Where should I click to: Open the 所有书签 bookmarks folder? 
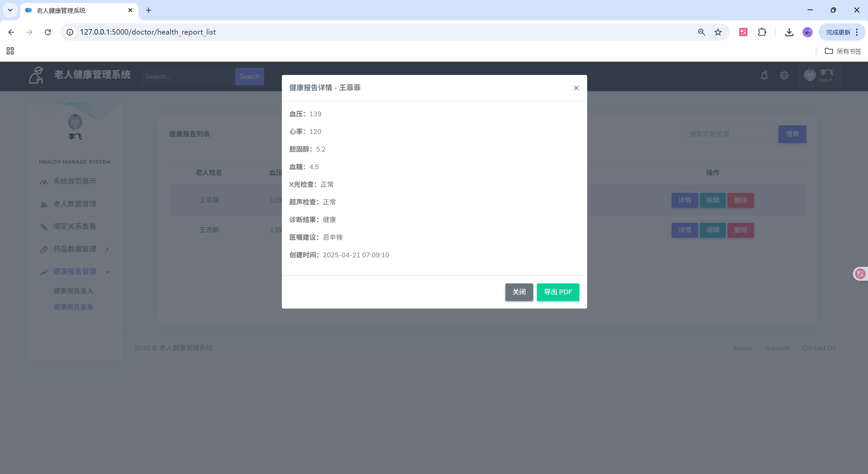click(x=843, y=51)
